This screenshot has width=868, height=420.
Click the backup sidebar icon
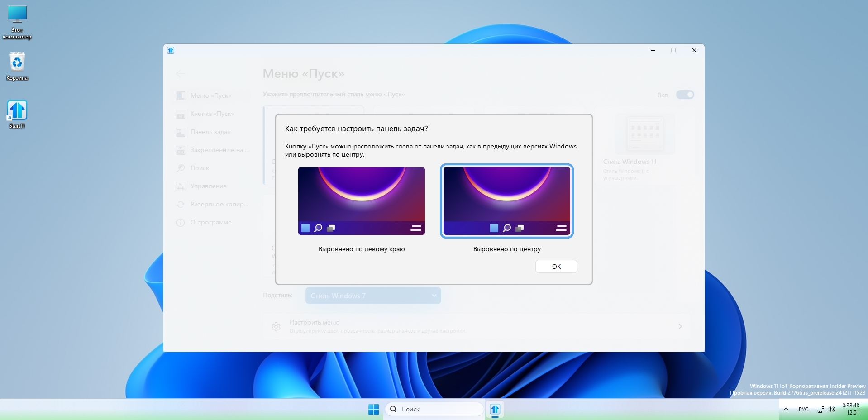pos(181,204)
